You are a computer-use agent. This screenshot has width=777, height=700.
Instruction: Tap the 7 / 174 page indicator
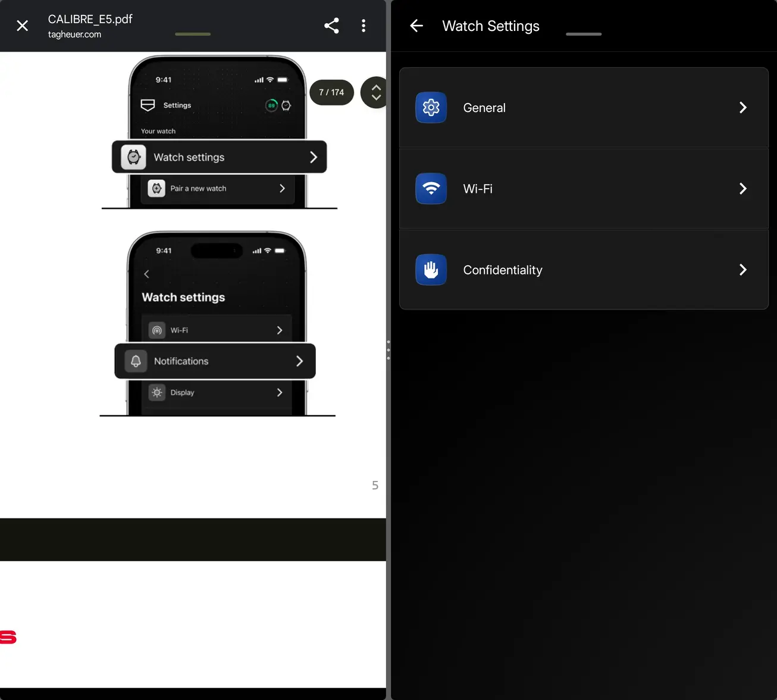[331, 92]
